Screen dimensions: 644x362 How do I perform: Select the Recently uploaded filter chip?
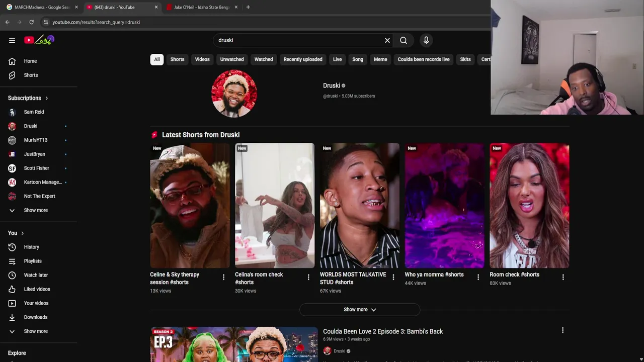(x=303, y=59)
